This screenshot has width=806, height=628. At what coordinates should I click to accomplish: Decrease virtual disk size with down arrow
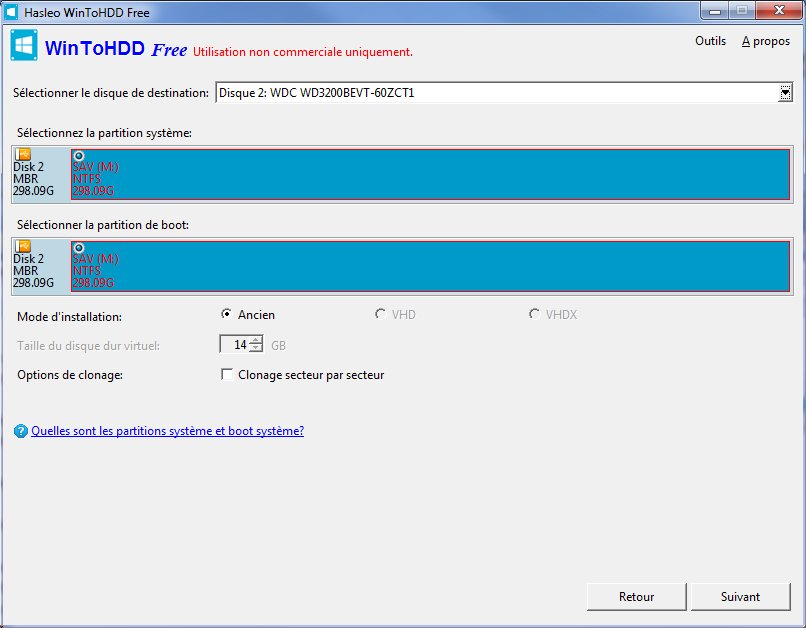pos(256,348)
